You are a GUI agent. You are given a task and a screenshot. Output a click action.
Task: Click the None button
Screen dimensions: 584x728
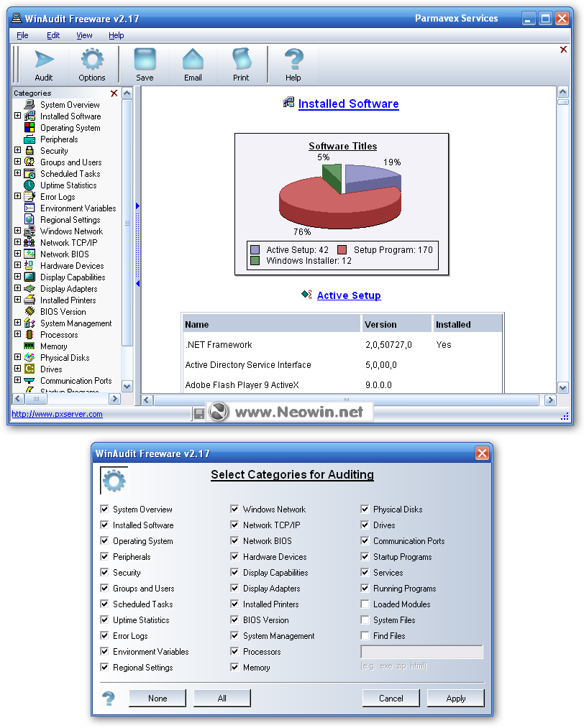pos(158,698)
